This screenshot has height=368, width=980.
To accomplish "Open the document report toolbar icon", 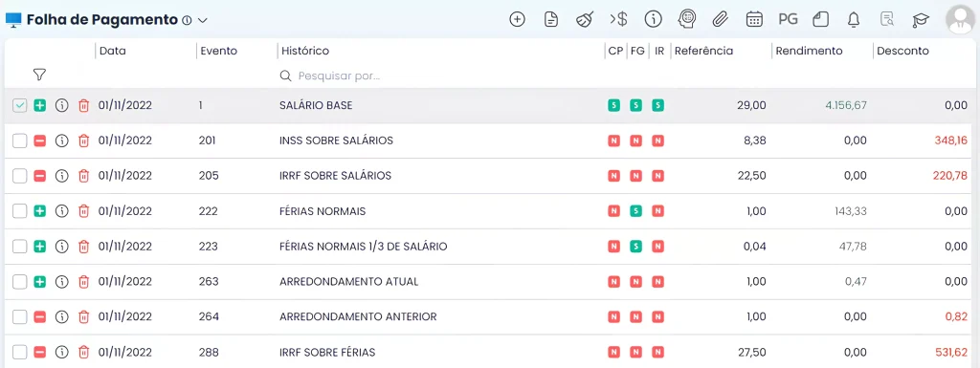I will 550,19.
